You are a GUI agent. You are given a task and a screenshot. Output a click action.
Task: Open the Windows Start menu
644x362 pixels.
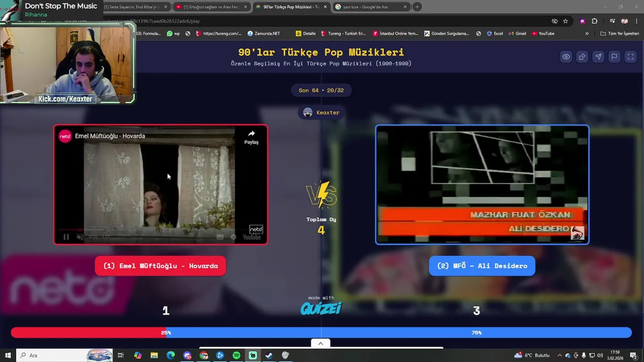click(8, 355)
